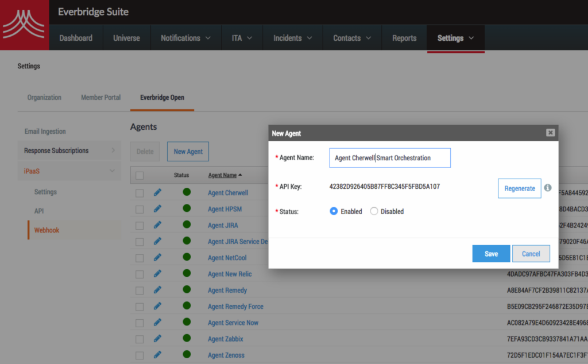Go to the Dashboard menu
588x364 pixels.
pyautogui.click(x=76, y=38)
